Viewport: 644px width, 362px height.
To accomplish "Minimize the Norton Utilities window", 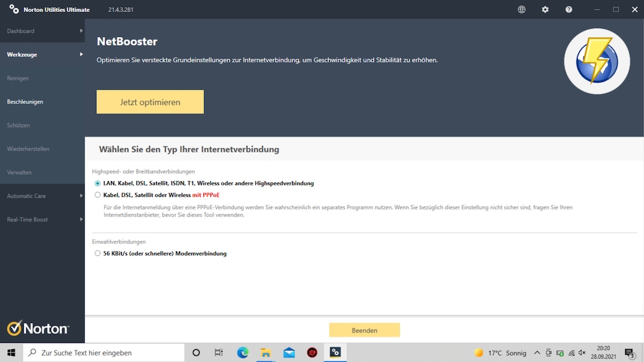I will pos(597,10).
